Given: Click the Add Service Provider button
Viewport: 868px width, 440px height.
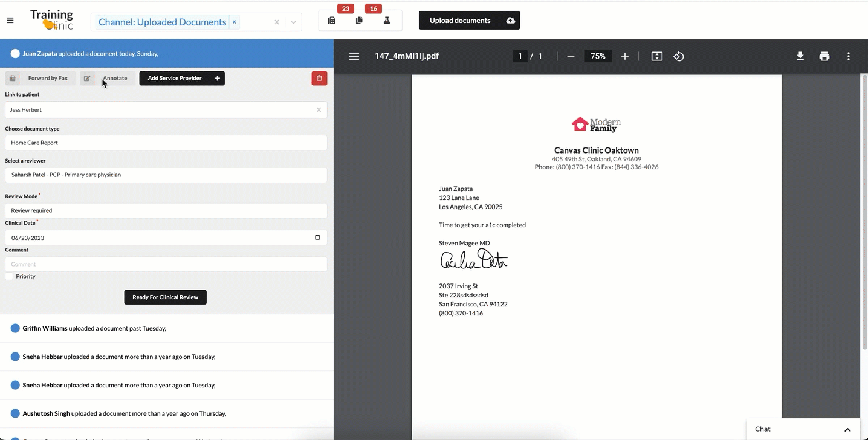Looking at the screenshot, I should 182,78.
